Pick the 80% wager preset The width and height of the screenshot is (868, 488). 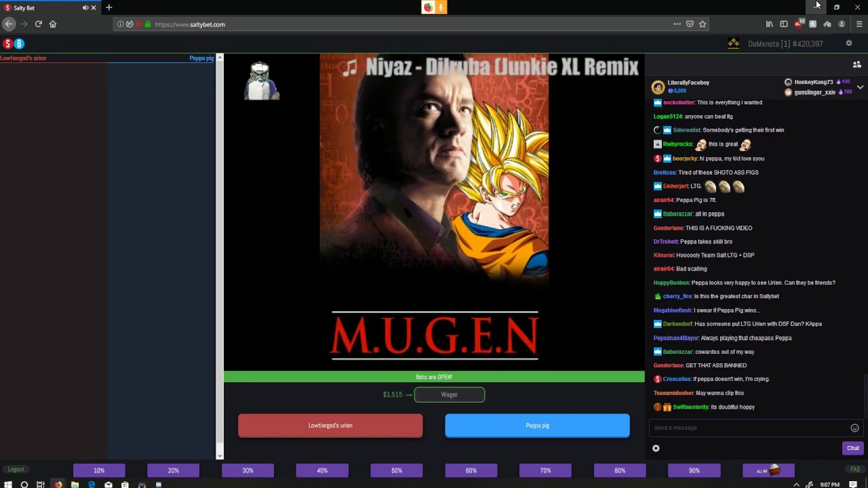[x=620, y=470]
